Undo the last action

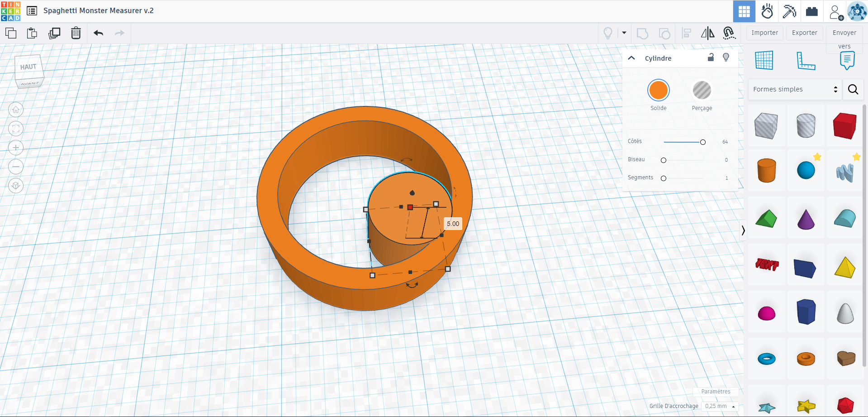[99, 33]
